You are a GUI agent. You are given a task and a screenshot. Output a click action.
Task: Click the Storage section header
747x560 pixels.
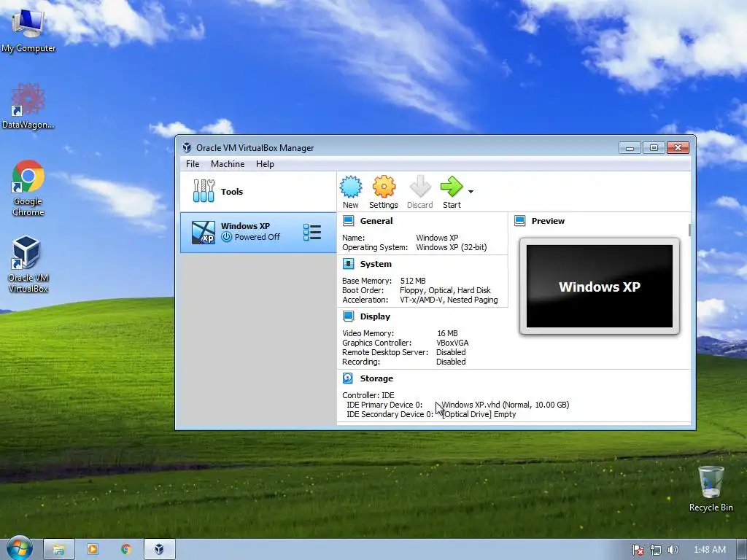click(376, 378)
